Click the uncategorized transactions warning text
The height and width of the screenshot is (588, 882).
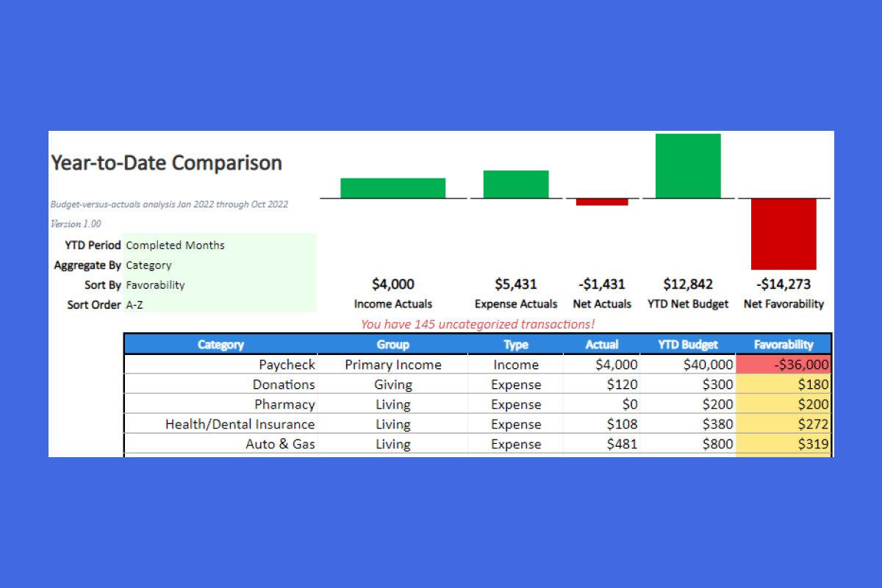478,324
